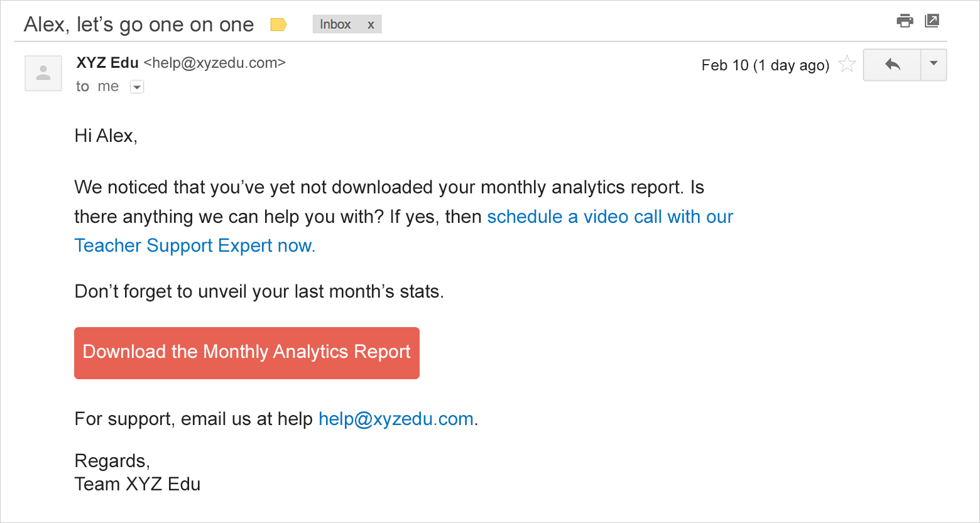980x523 pixels.
Task: Open the schedule a video call link
Action: pos(609,217)
